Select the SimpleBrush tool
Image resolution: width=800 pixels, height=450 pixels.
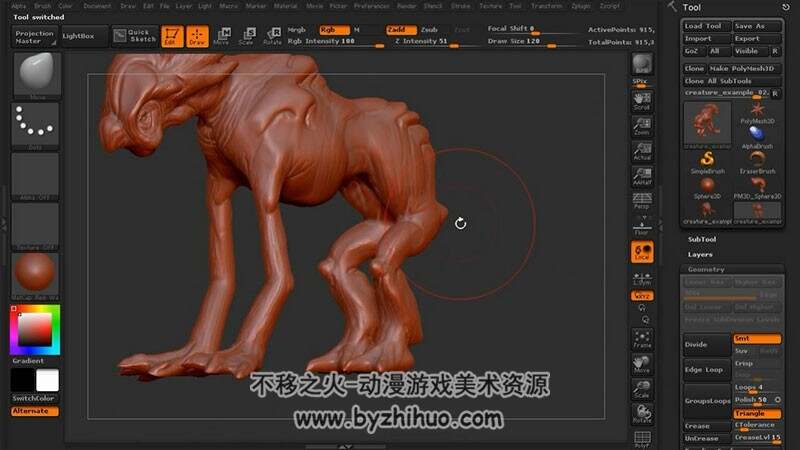(707, 163)
